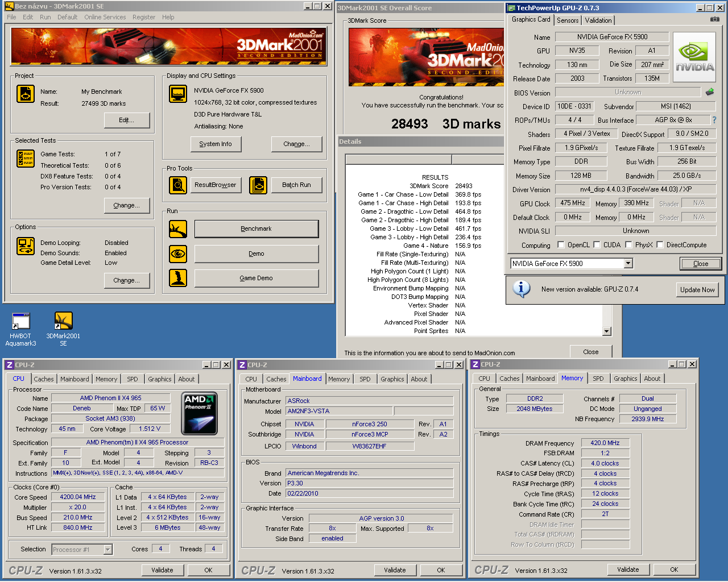Viewport: 728px width, 582px height.
Task: Click the Game Demo button
Action: [x=257, y=278]
